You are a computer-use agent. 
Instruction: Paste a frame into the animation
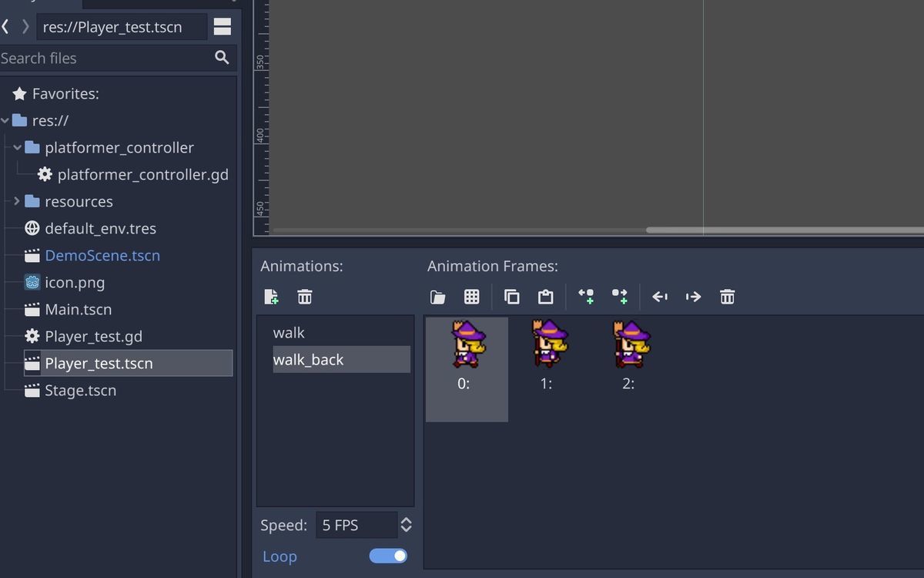[546, 297]
